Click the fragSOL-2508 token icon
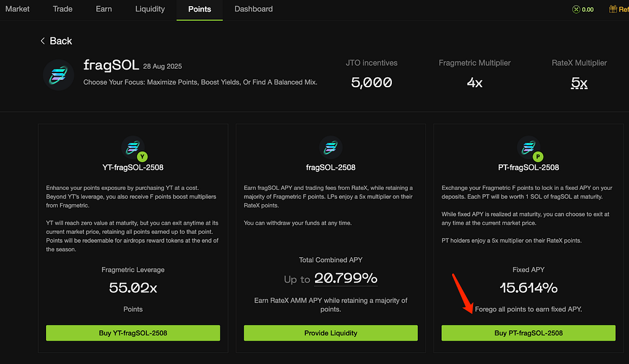This screenshot has width=629, height=364. click(330, 147)
